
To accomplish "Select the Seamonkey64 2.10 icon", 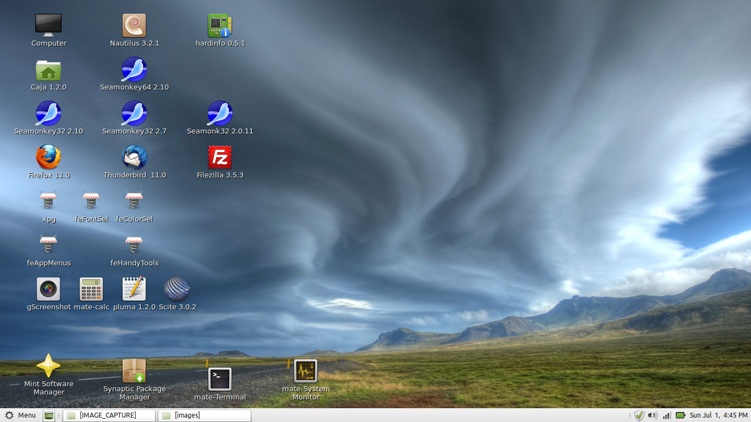I will pyautogui.click(x=134, y=70).
